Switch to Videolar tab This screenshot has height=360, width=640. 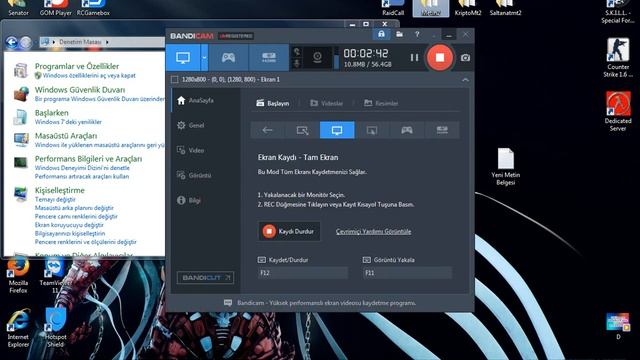326,103
